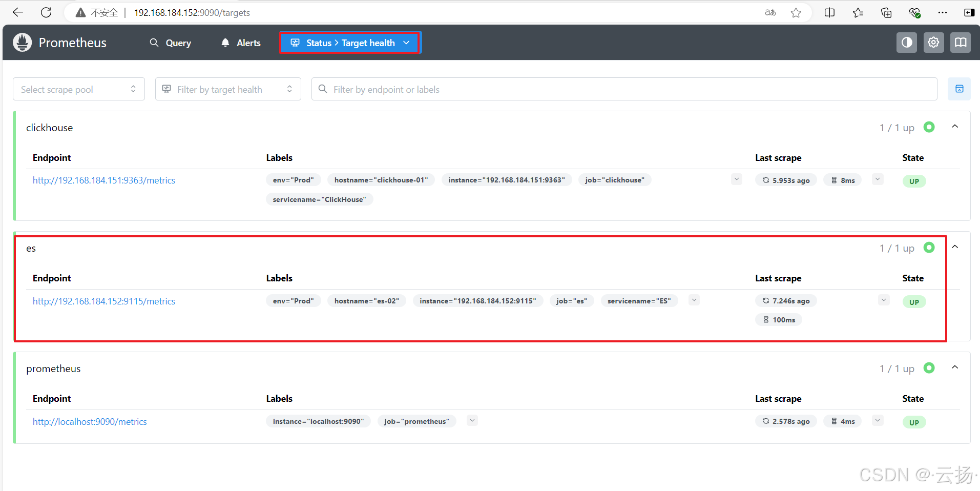Open the browser split screen icon

coord(829,13)
